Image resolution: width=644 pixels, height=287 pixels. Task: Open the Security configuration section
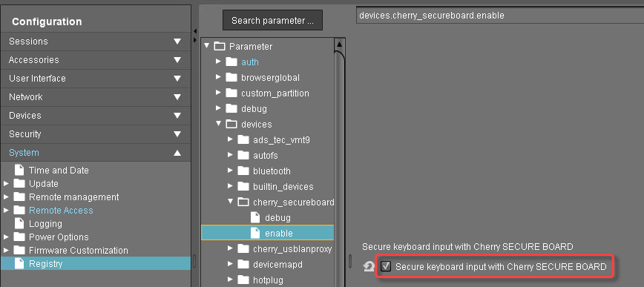click(96, 134)
